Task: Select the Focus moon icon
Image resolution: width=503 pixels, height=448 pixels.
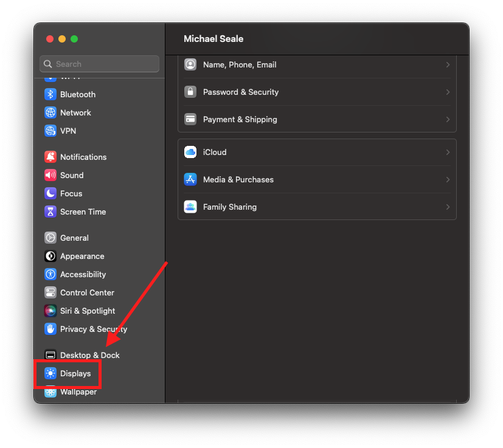Action: point(50,193)
